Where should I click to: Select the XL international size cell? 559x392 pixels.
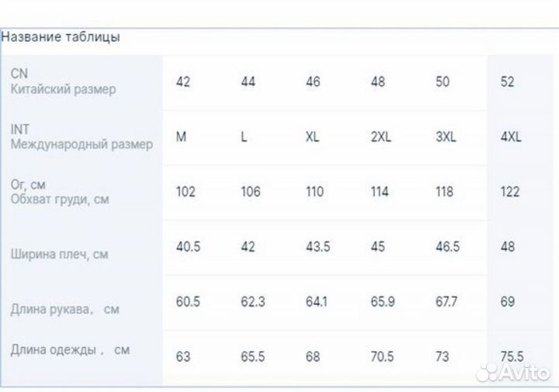click(313, 137)
